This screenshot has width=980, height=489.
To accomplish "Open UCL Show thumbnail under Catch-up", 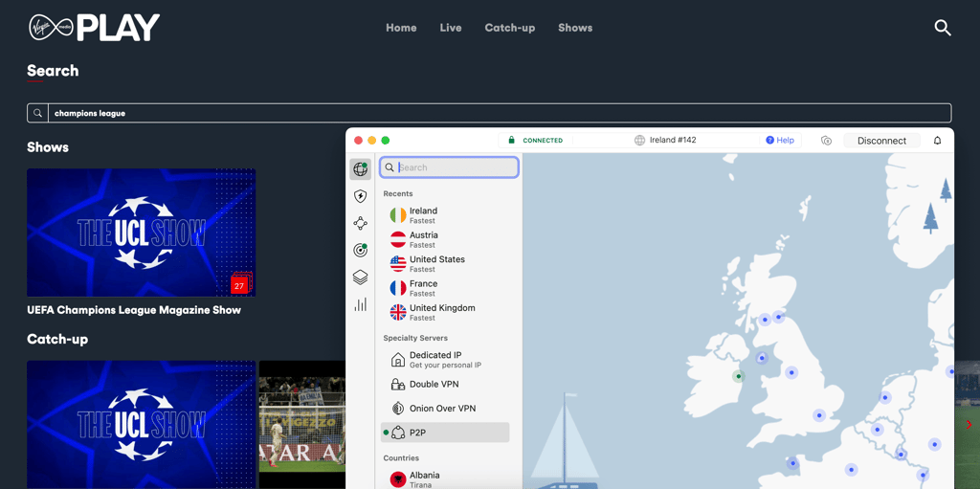I will tap(142, 425).
